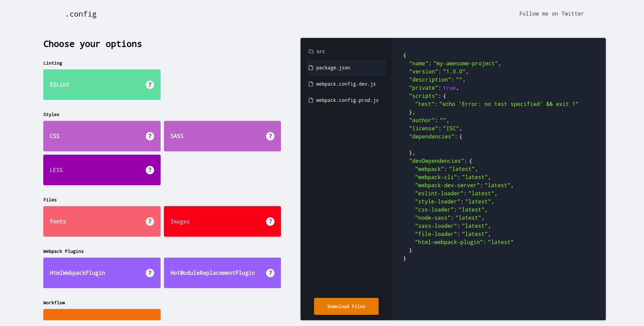Toggle the CSS style option
This screenshot has width=644, height=326.
102,136
